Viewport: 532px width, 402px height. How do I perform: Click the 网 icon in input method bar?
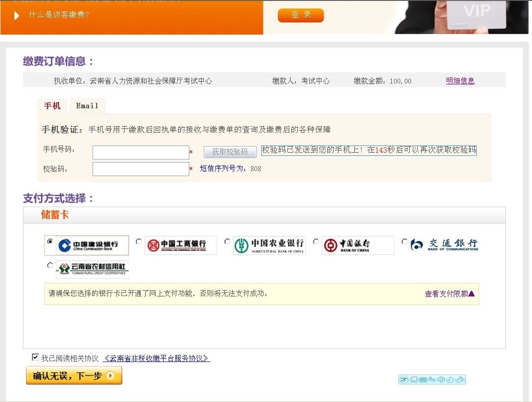tap(414, 380)
